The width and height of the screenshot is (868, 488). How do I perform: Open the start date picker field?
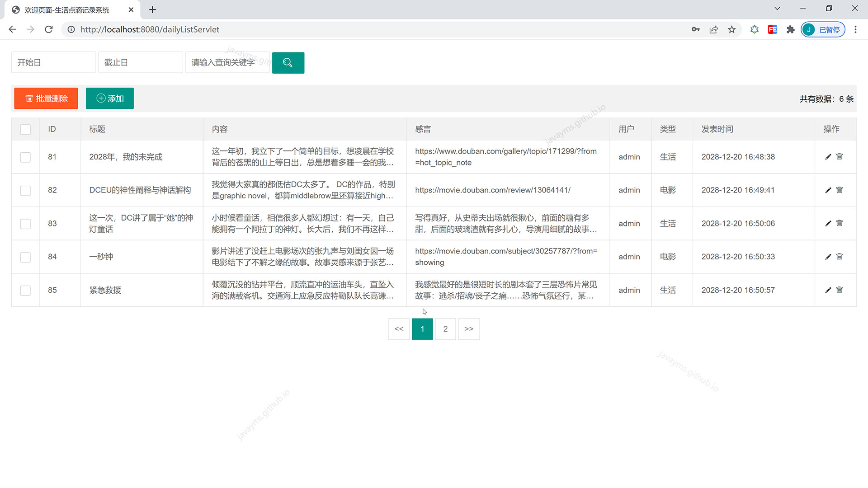[53, 63]
